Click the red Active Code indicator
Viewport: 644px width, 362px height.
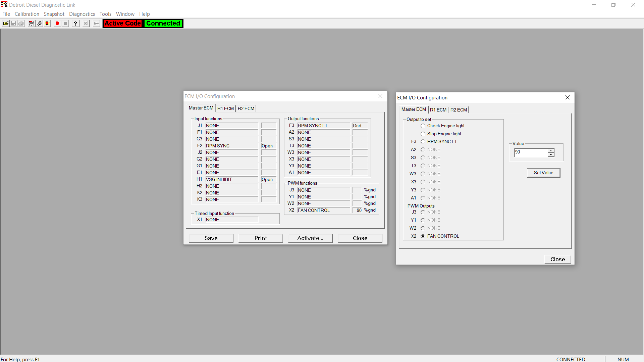tap(123, 24)
